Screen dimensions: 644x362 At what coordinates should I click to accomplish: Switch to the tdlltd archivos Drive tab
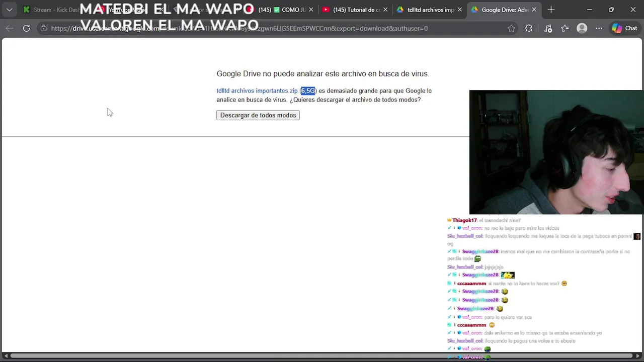pyautogui.click(x=430, y=10)
